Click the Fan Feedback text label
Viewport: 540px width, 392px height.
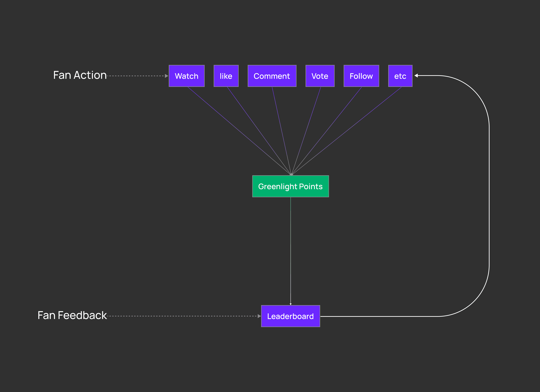click(72, 315)
